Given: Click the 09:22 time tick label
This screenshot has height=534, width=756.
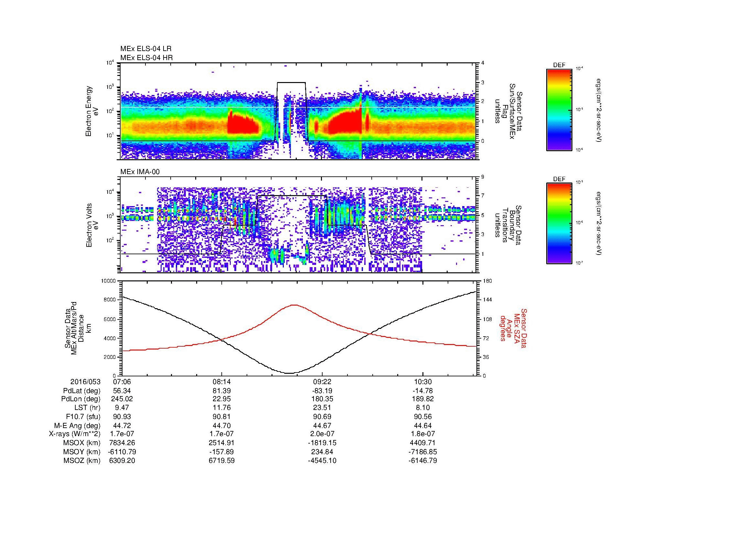Looking at the screenshot, I should (322, 382).
